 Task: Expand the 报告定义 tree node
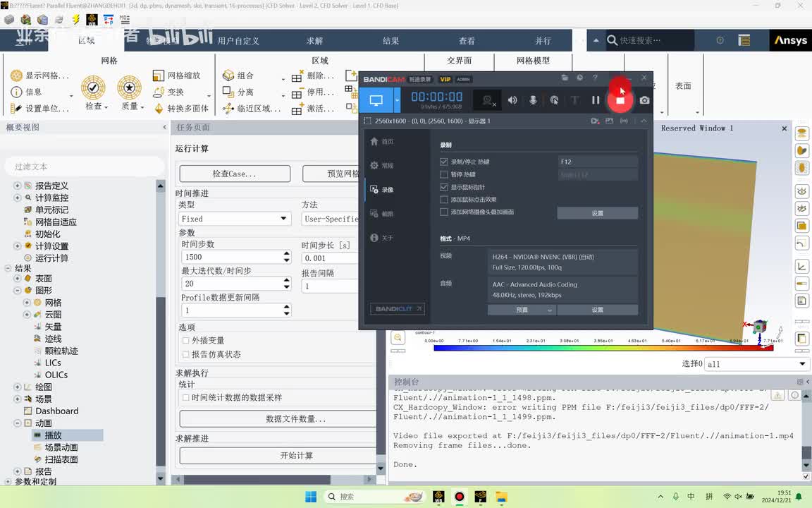coord(17,186)
